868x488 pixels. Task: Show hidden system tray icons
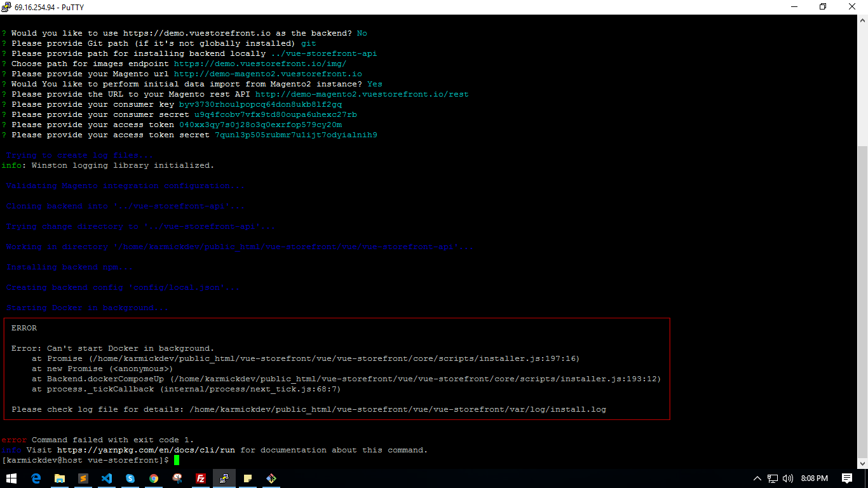click(757, 478)
